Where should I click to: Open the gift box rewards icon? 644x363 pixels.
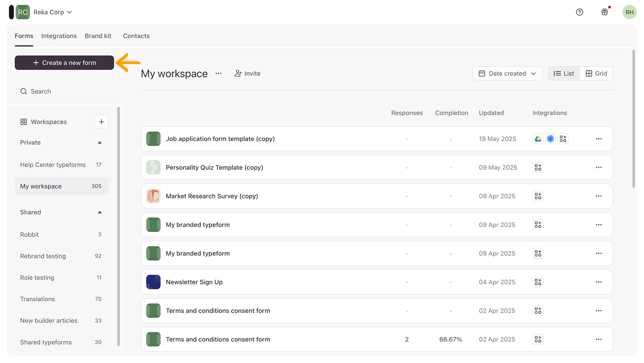pos(605,12)
